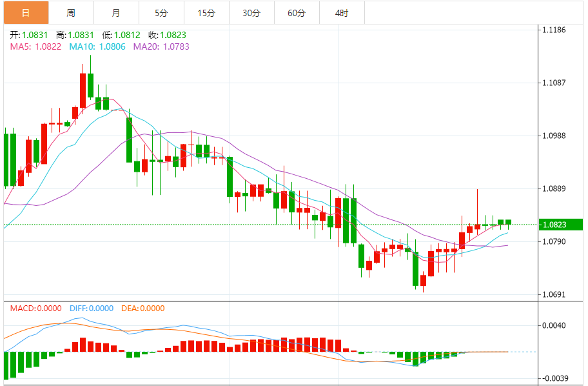The width and height of the screenshot is (588, 386).
Task: Select the 日 daily chart tab
Action: click(26, 13)
